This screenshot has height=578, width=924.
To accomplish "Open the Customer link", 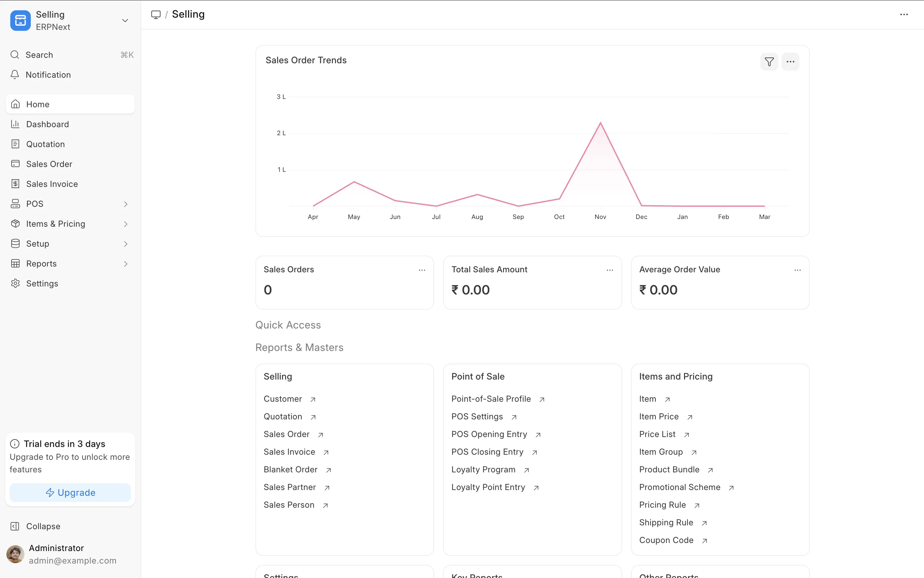I will 283,399.
